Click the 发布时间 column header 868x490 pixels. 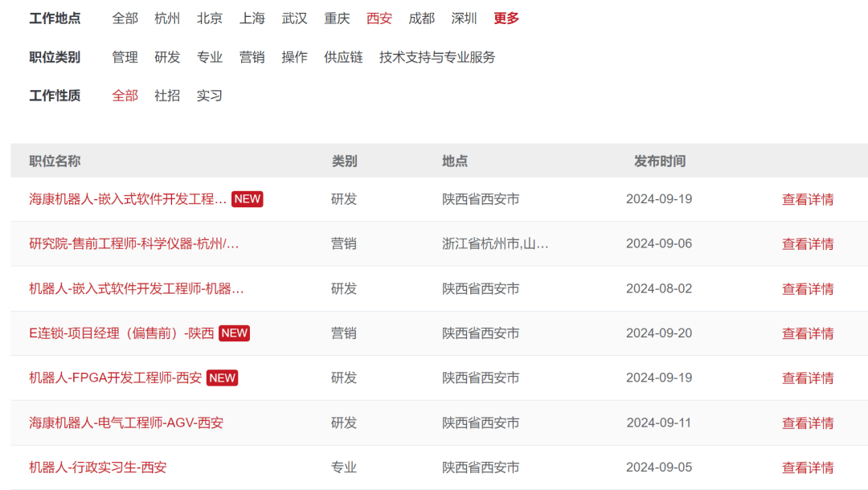click(660, 161)
